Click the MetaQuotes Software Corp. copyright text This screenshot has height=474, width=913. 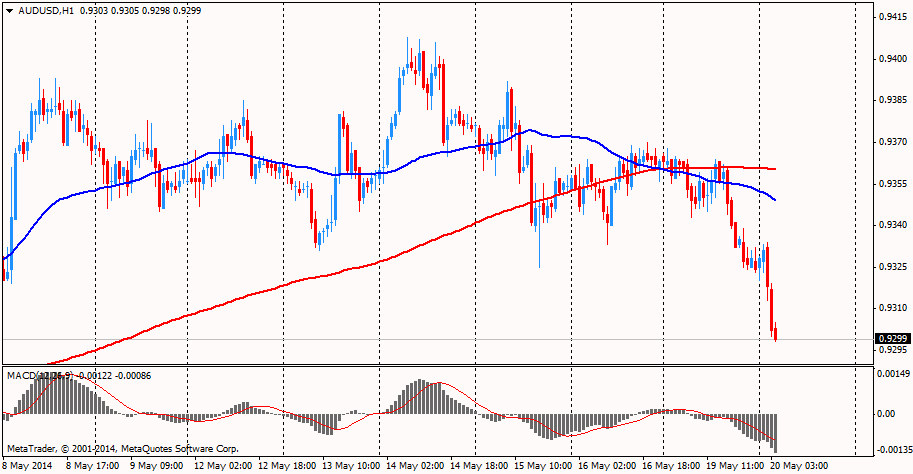click(179, 449)
